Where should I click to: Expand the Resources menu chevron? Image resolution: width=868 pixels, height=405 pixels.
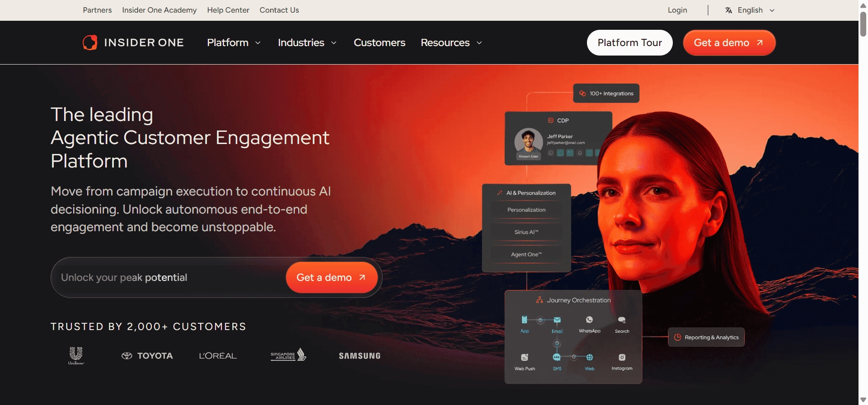(x=479, y=43)
